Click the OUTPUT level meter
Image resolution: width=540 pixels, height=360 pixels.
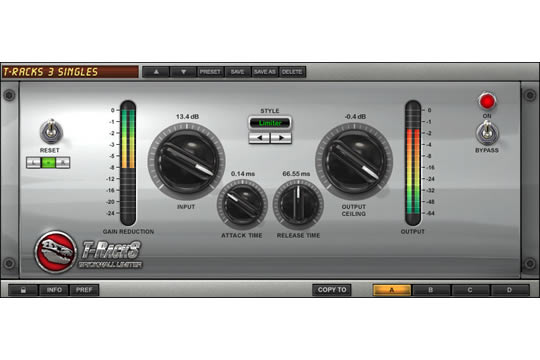[x=413, y=163]
